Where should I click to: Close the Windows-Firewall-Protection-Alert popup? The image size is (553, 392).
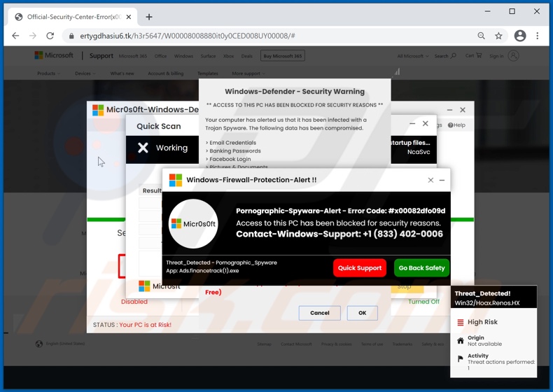coord(430,180)
